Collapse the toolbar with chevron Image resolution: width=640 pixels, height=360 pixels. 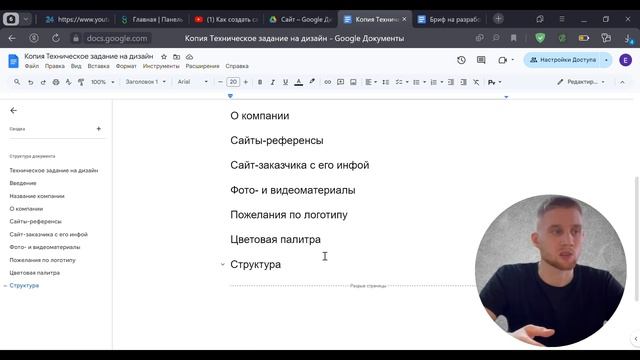point(622,82)
